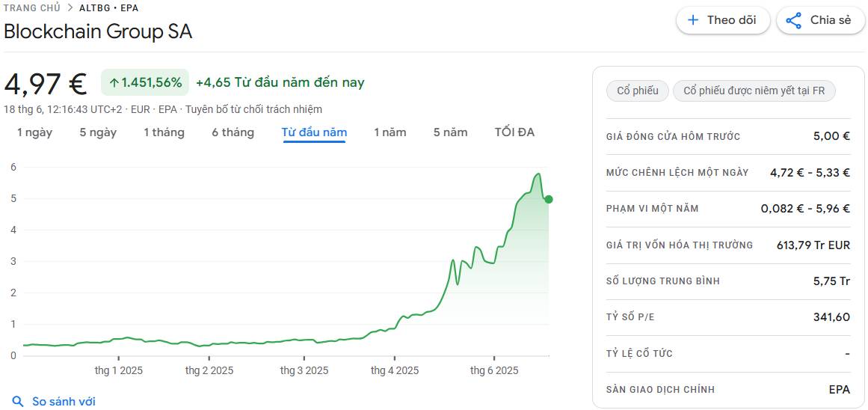This screenshot has width=868, height=410.
Task: Click the thg 3 2025 axis label
Action: pyautogui.click(x=304, y=370)
